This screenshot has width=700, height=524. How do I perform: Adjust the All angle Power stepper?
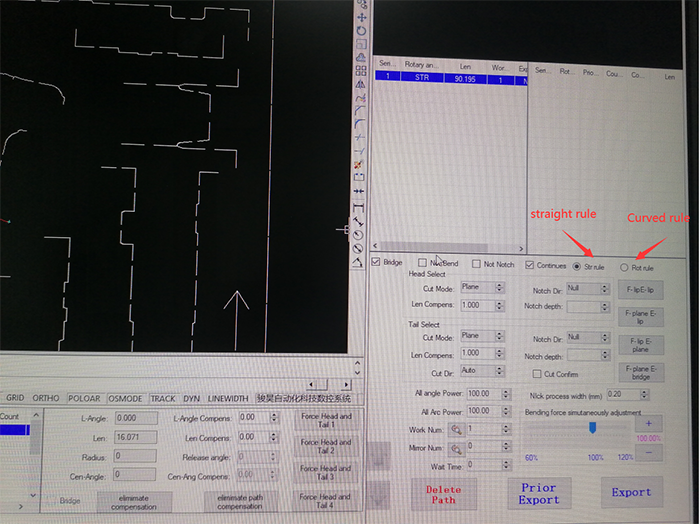(506, 394)
